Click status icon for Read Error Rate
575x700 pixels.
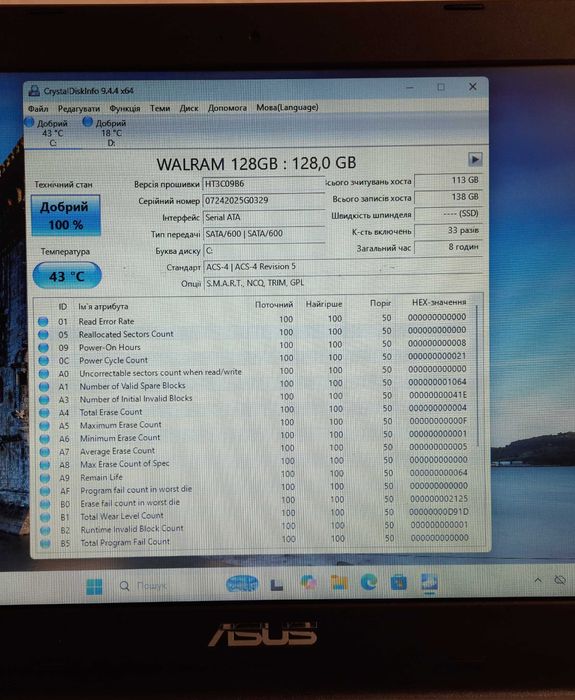pos(43,321)
